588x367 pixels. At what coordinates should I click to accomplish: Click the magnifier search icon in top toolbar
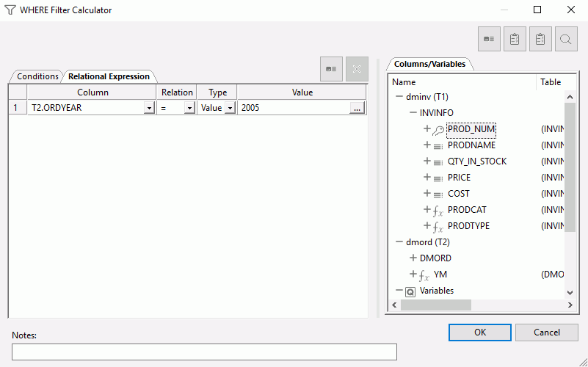coord(565,40)
